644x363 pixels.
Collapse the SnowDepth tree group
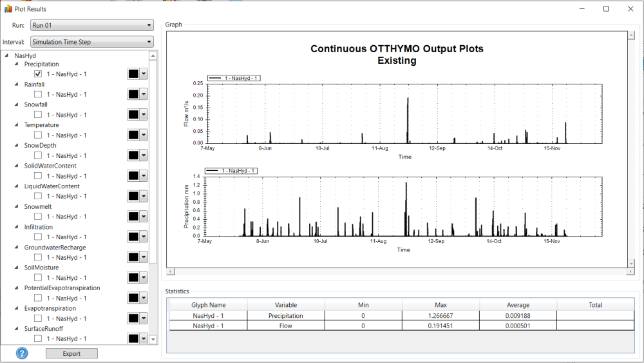(17, 145)
